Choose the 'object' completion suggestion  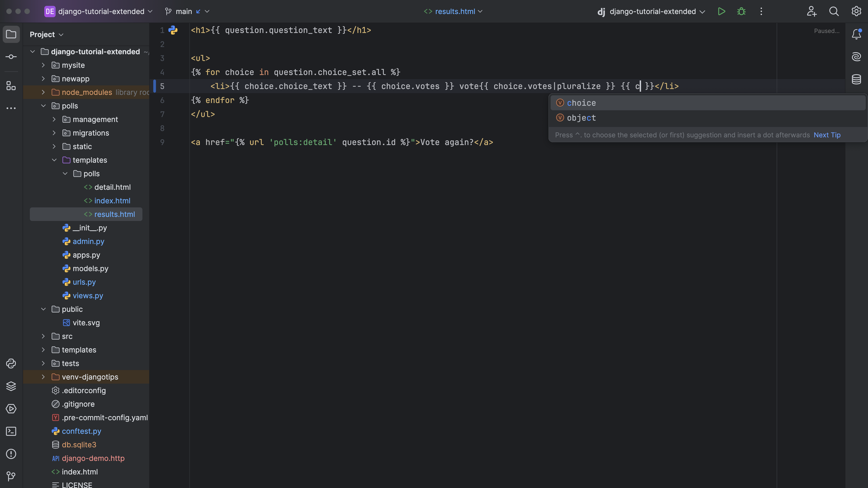tap(708, 118)
